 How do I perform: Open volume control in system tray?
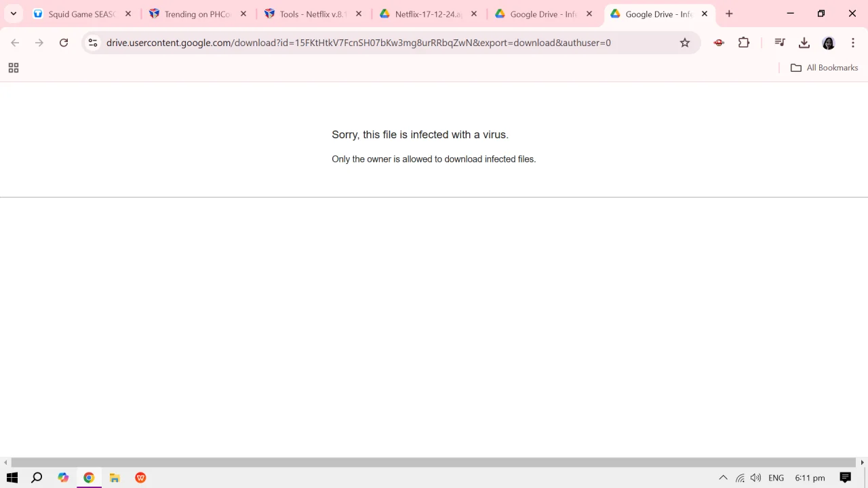click(x=755, y=478)
